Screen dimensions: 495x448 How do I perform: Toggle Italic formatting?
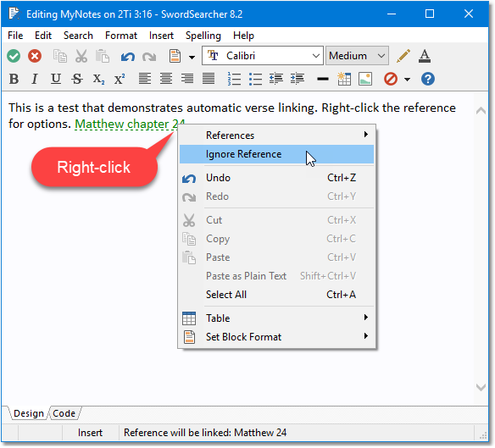[x=35, y=79]
